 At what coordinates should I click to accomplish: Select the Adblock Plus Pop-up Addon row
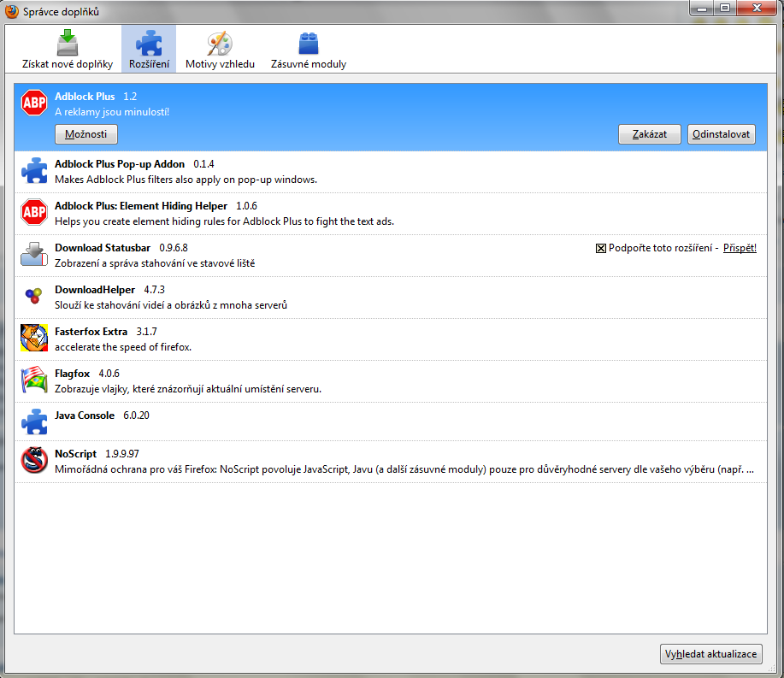click(391, 172)
